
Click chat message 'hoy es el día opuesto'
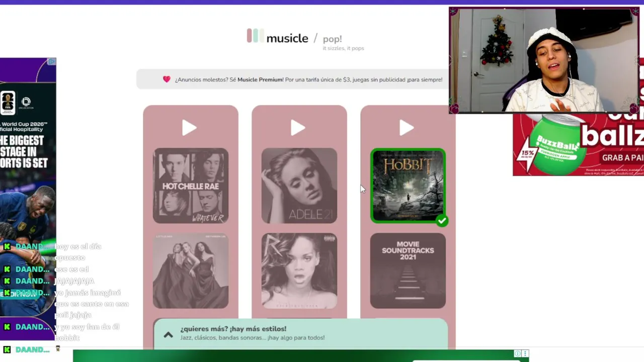tap(78, 252)
